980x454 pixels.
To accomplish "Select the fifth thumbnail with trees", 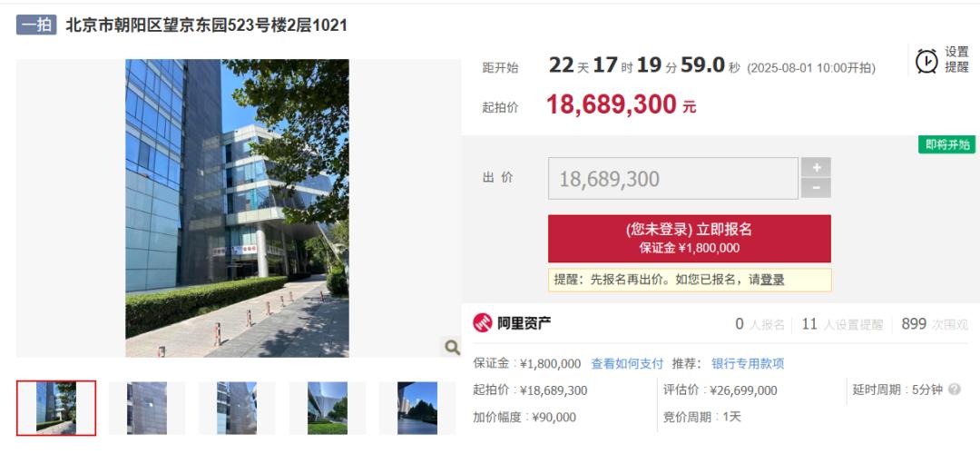I will pos(417,409).
